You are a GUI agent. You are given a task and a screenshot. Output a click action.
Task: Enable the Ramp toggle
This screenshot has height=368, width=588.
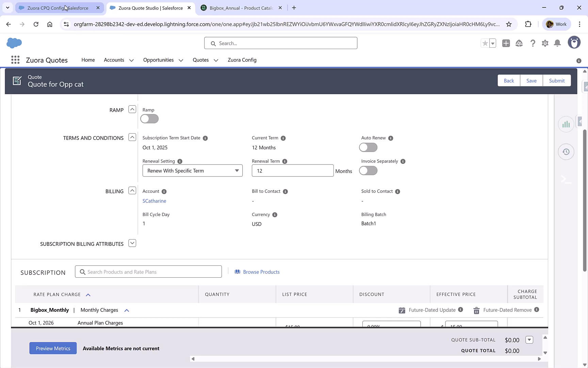coord(149,119)
